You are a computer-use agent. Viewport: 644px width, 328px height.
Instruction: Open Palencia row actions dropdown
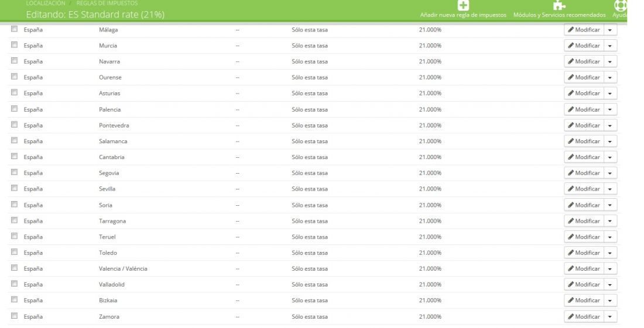tap(610, 109)
